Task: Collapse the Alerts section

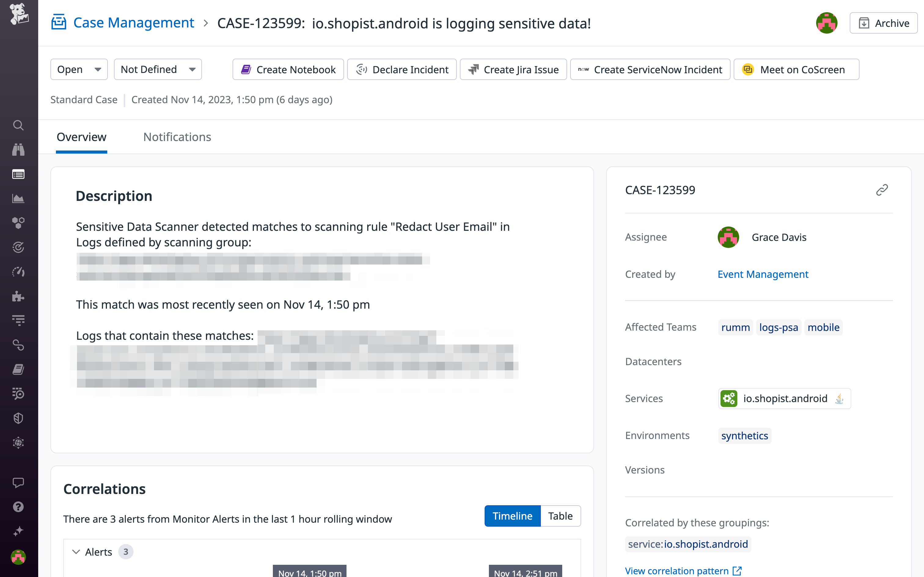Action: pos(76,551)
